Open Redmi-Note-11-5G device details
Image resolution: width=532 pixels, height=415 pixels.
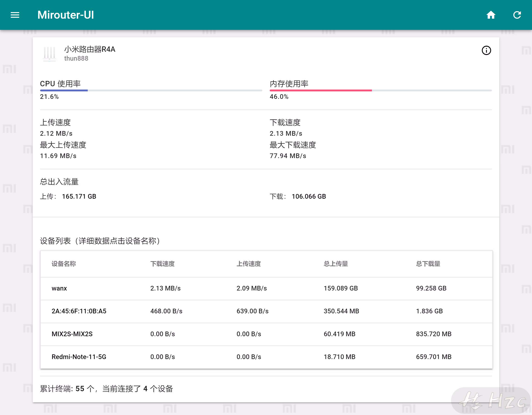[x=79, y=357]
